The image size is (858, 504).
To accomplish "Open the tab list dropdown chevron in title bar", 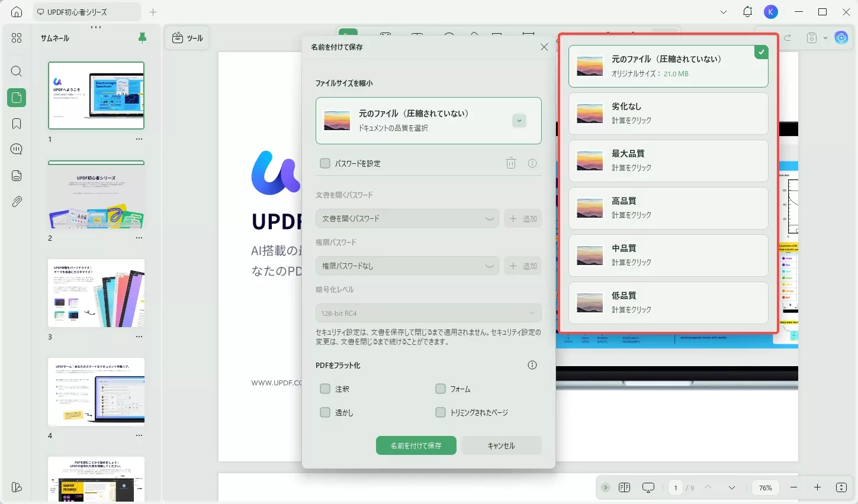I will pos(724,12).
